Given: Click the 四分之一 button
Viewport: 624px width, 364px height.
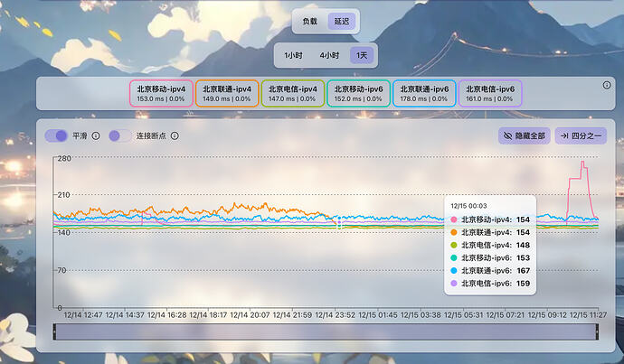Looking at the screenshot, I should 581,135.
